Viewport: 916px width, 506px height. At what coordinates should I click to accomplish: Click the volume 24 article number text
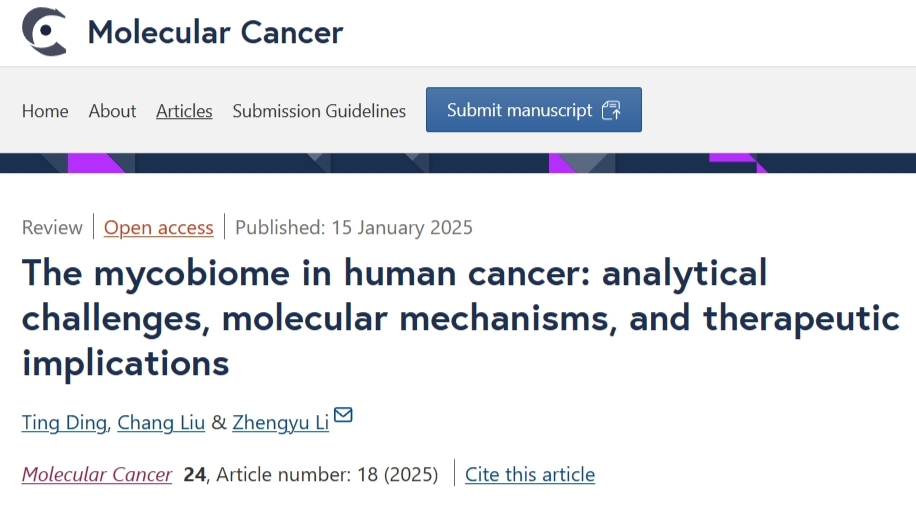[x=311, y=474]
